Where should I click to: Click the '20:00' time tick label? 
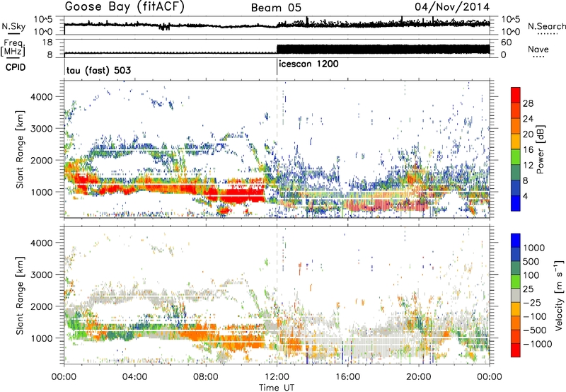click(419, 377)
